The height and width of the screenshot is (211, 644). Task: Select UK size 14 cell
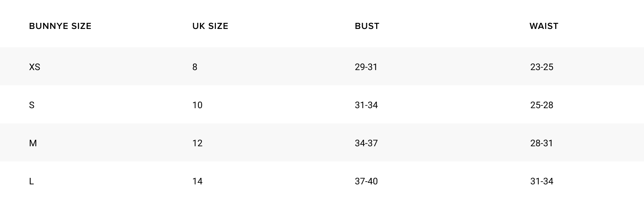197,181
